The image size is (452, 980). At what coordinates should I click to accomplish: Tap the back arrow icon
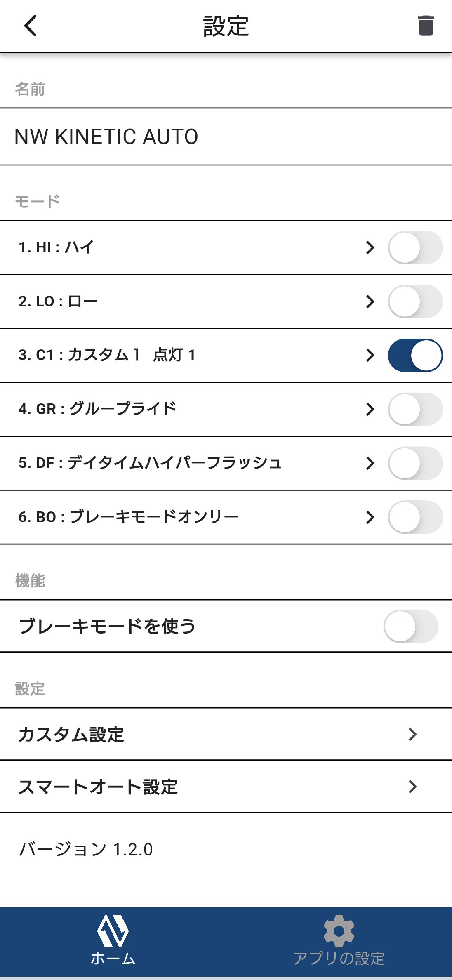[31, 26]
